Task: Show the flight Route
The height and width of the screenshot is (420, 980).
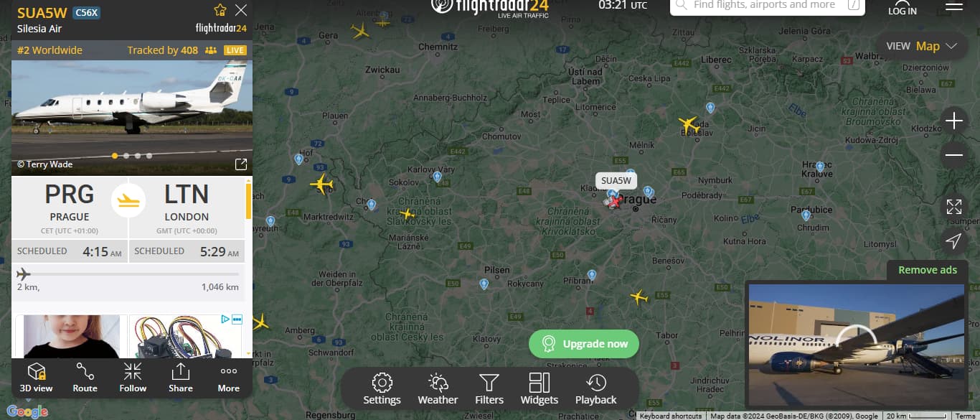Action: point(85,378)
